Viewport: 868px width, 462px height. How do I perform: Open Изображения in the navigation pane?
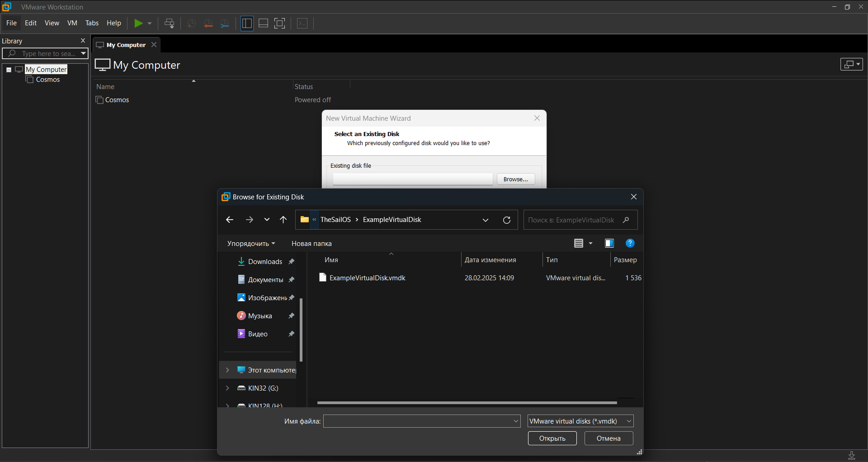tap(267, 298)
